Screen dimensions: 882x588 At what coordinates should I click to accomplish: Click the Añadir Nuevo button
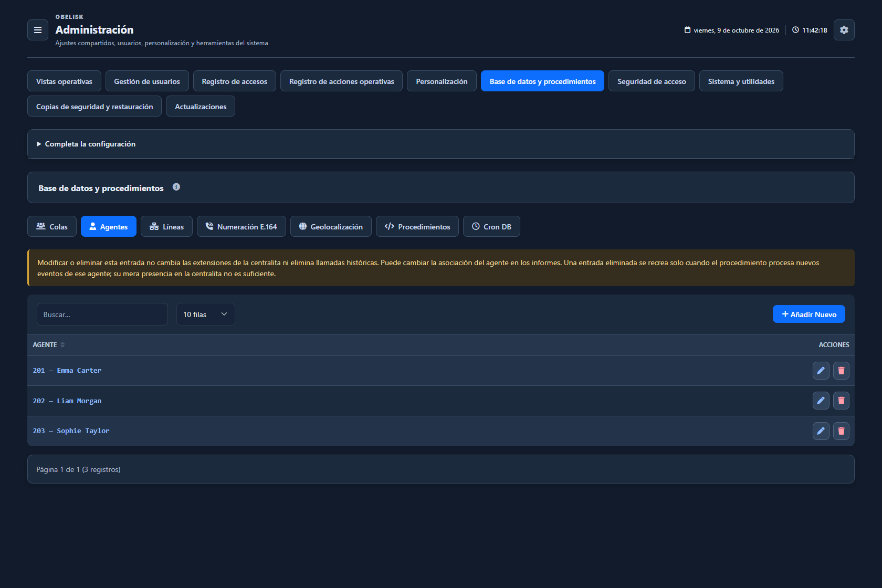[x=808, y=314]
